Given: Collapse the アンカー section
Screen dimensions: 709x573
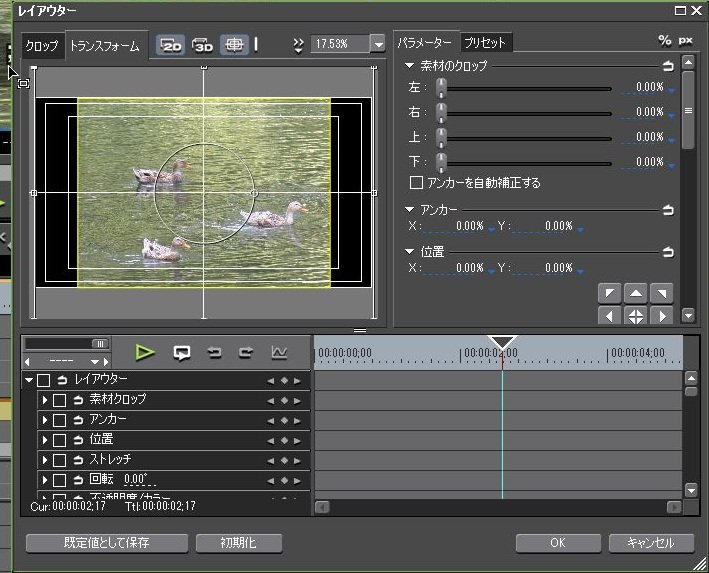Looking at the screenshot, I should click(409, 210).
